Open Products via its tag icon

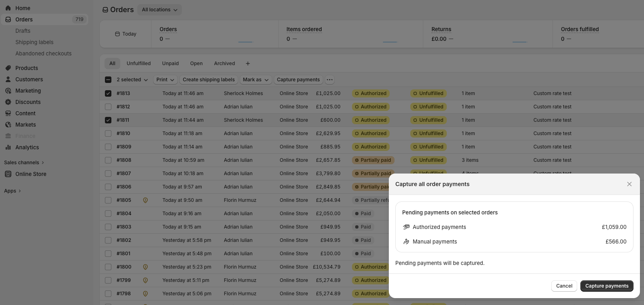pos(8,68)
